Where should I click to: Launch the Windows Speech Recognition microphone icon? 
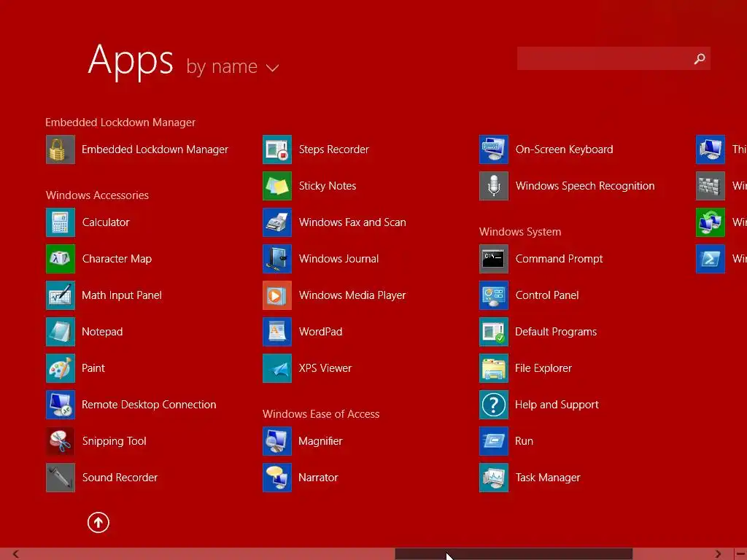[494, 186]
